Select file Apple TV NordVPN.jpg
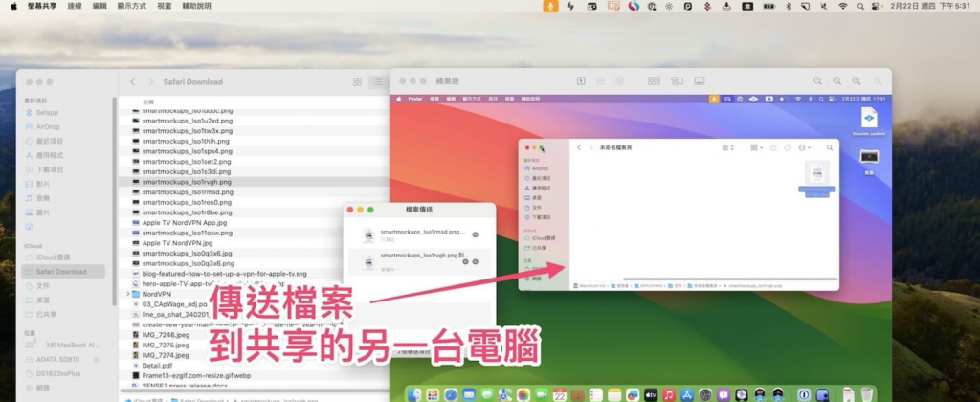This screenshot has height=402, width=980. pos(177,243)
